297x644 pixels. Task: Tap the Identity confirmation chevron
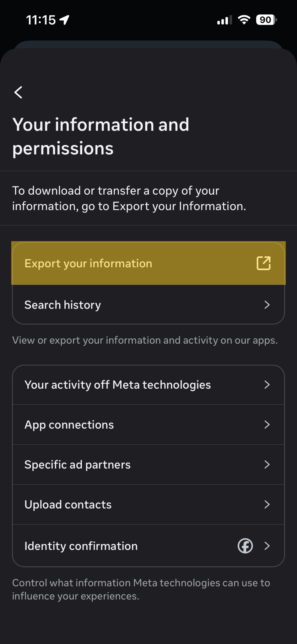coord(267,546)
